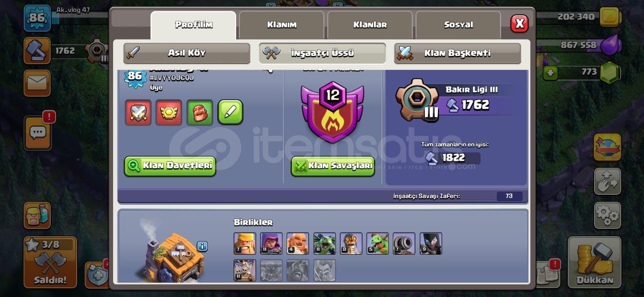
Task: Open the Builder Hall info icon
Action: point(202,246)
